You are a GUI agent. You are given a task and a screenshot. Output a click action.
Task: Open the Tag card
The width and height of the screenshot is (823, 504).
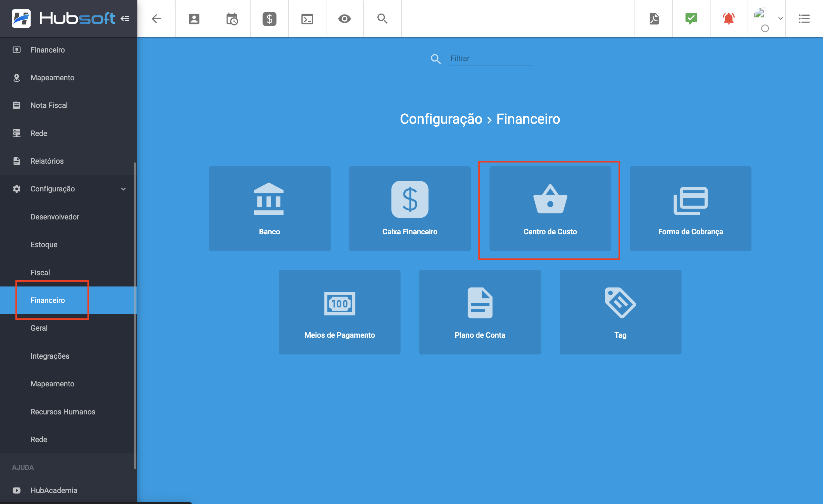tap(620, 312)
